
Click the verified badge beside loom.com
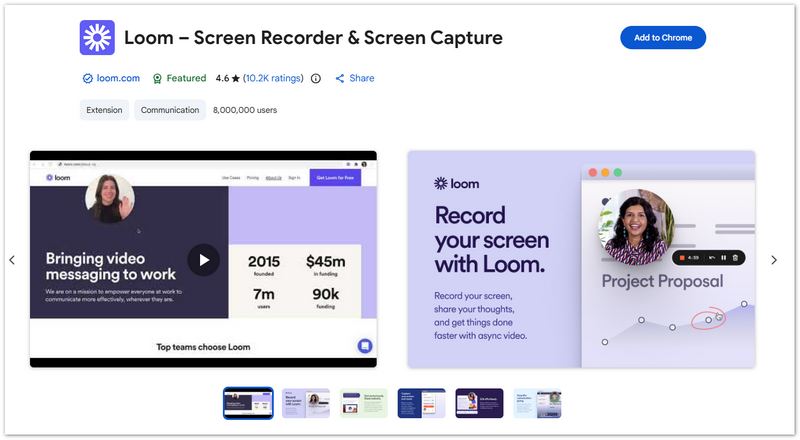pyautogui.click(x=87, y=78)
